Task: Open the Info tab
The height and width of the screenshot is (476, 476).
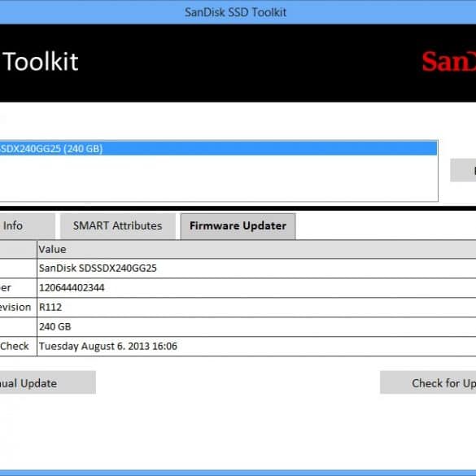Action: 28,226
